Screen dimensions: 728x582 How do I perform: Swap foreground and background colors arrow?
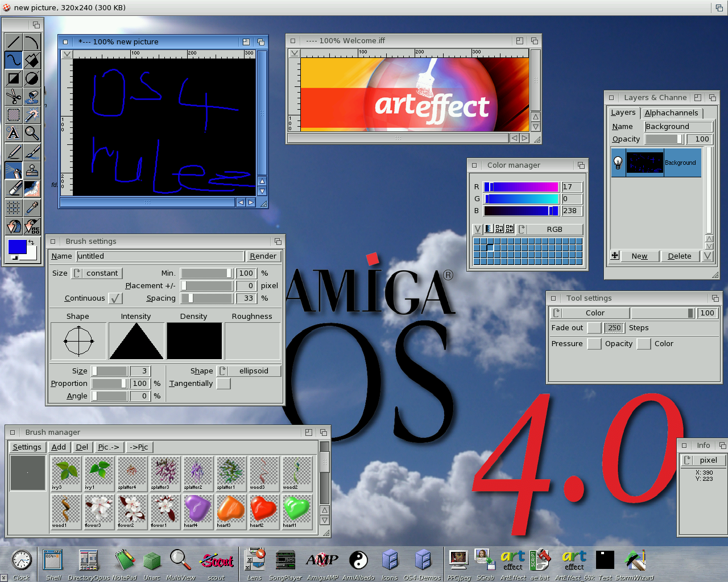[x=32, y=242]
